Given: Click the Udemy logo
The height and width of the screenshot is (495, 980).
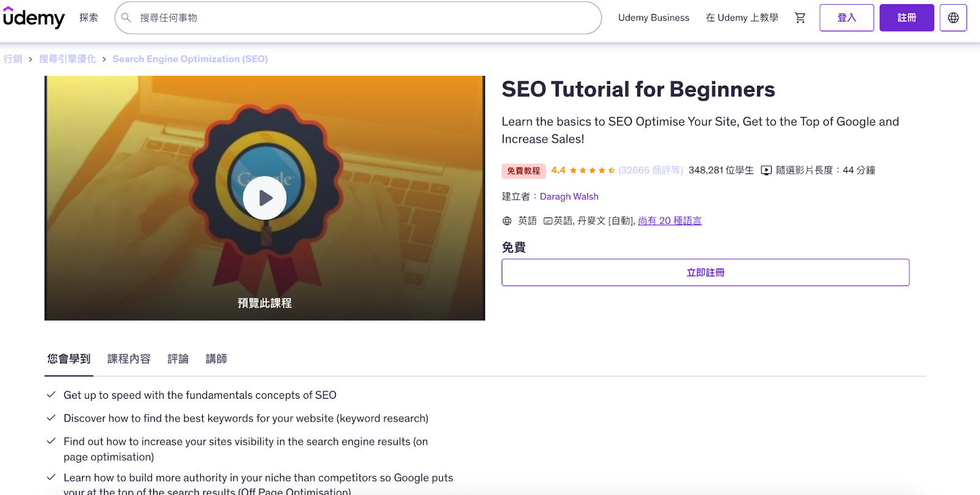Looking at the screenshot, I should (x=34, y=18).
